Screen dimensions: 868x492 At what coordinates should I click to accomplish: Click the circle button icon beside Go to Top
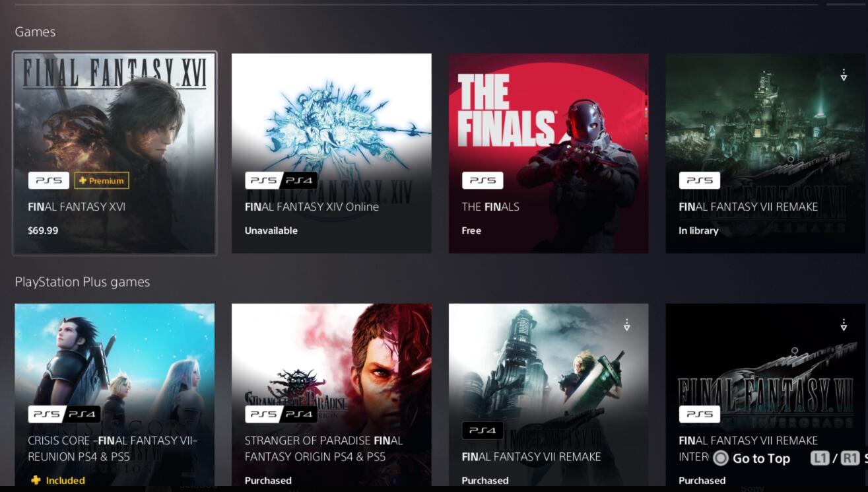(x=720, y=458)
